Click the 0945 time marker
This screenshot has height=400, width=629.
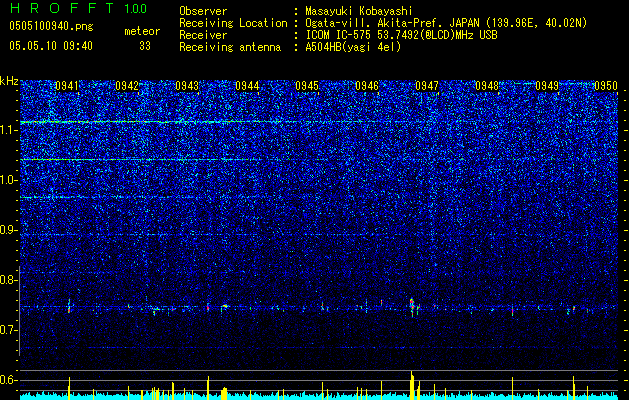coord(307,86)
